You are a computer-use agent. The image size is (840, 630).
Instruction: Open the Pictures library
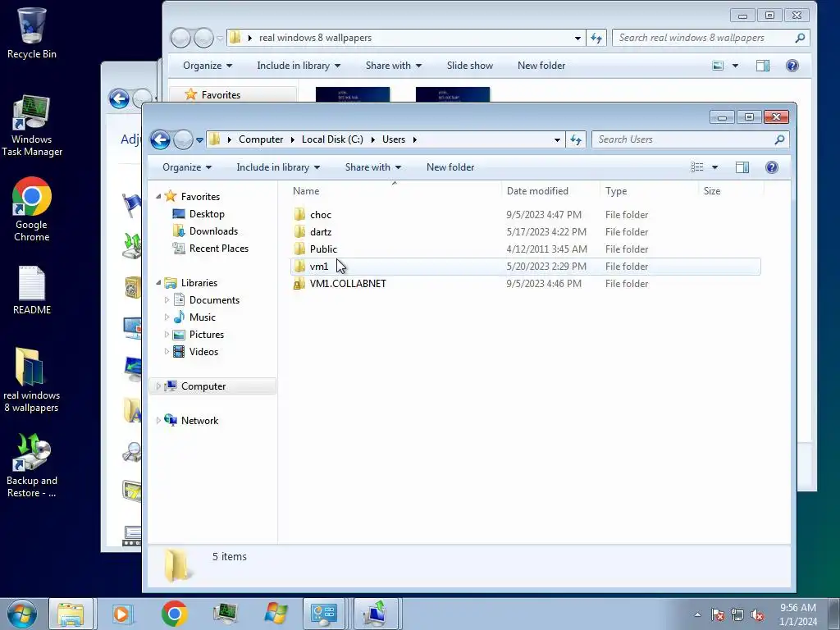(206, 335)
